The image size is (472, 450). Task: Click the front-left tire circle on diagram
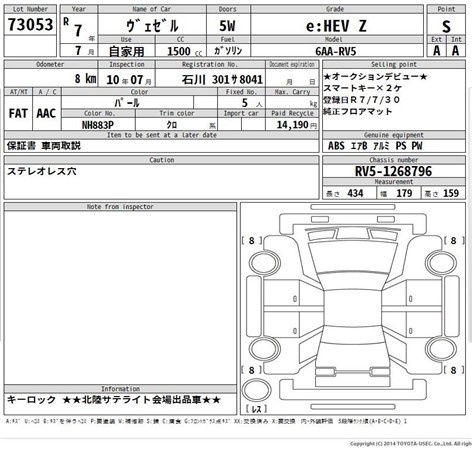[x=265, y=262]
